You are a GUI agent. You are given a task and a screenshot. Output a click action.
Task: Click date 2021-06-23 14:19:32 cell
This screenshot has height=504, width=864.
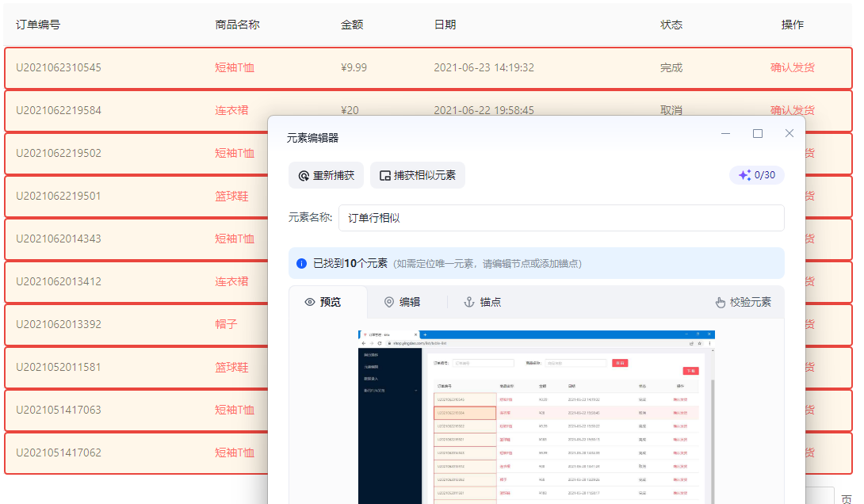click(x=484, y=67)
